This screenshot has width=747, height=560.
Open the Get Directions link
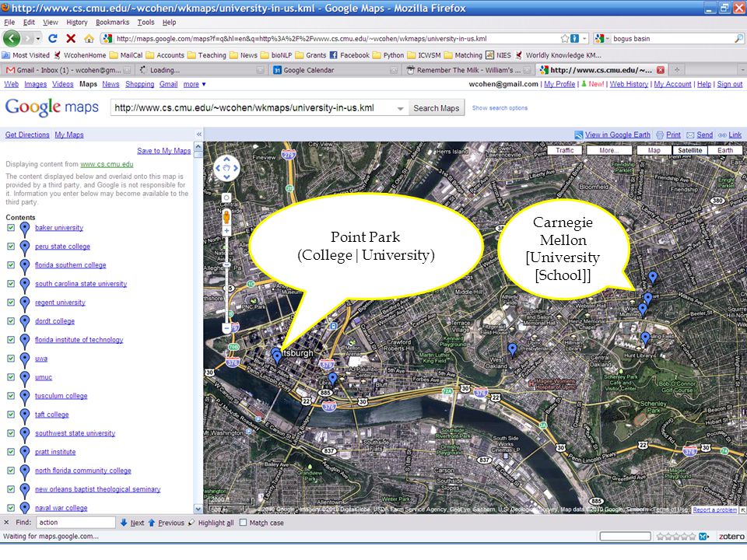(27, 135)
